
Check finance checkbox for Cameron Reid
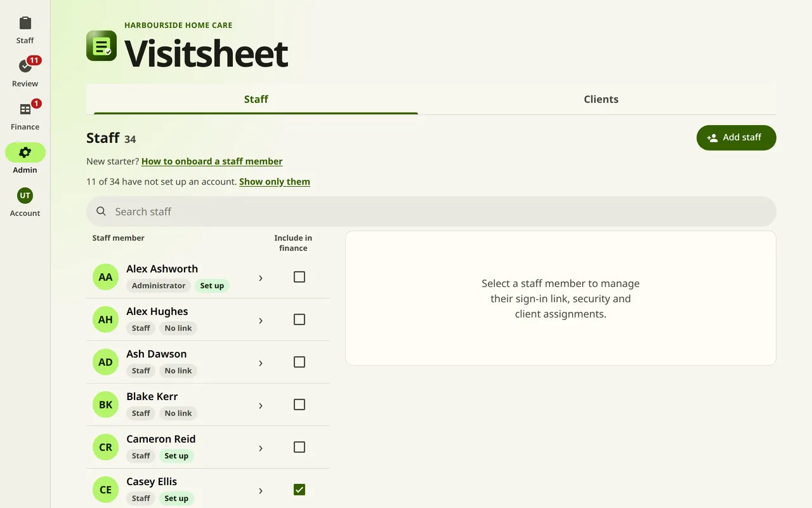point(299,447)
